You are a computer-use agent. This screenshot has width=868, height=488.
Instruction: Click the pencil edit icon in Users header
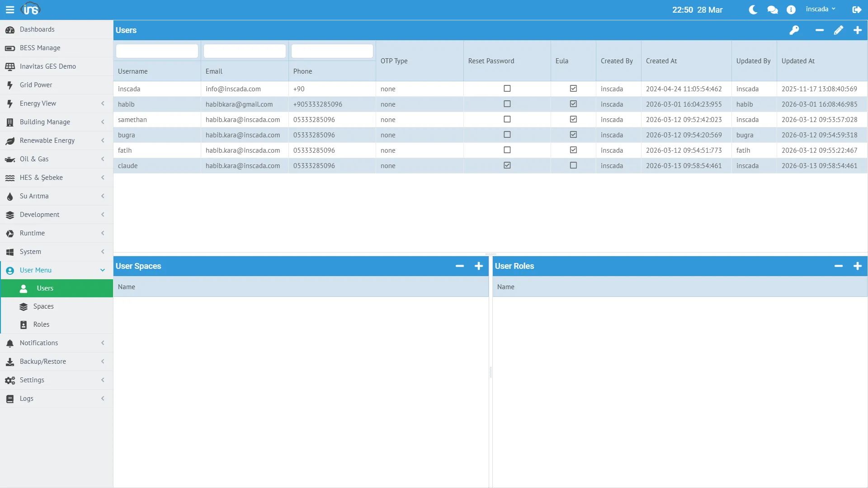click(839, 30)
